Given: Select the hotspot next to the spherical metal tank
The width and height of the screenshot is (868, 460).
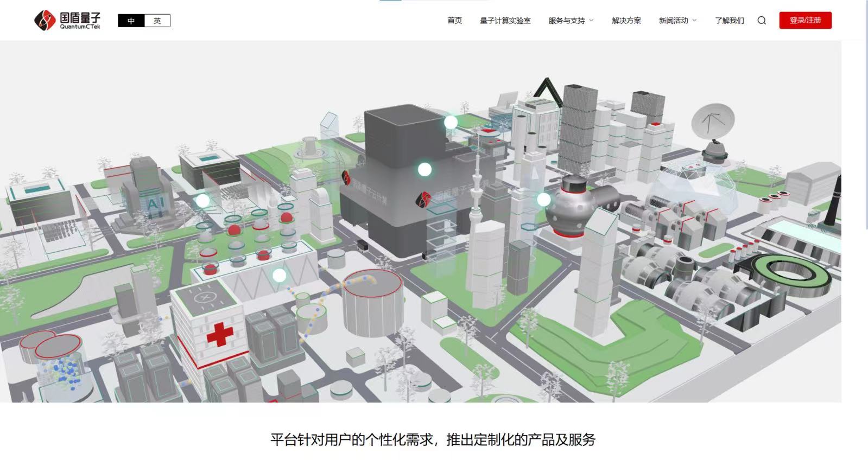Looking at the screenshot, I should coord(543,200).
